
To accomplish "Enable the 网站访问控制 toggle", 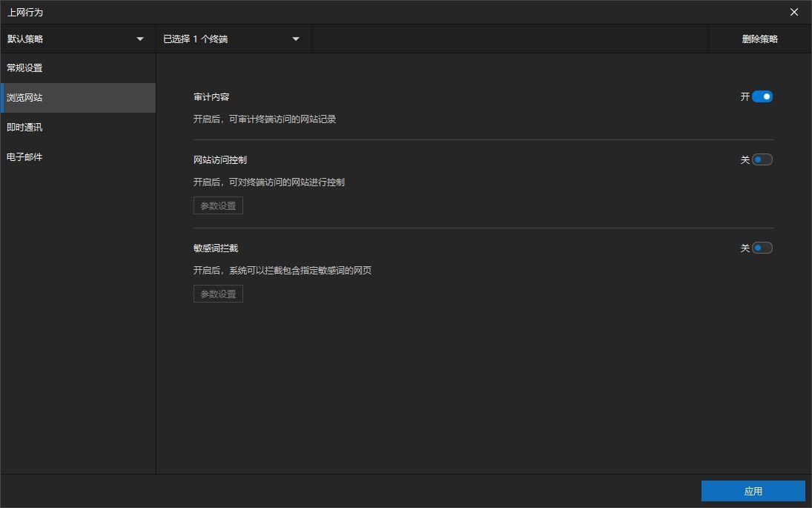I will coord(762,159).
